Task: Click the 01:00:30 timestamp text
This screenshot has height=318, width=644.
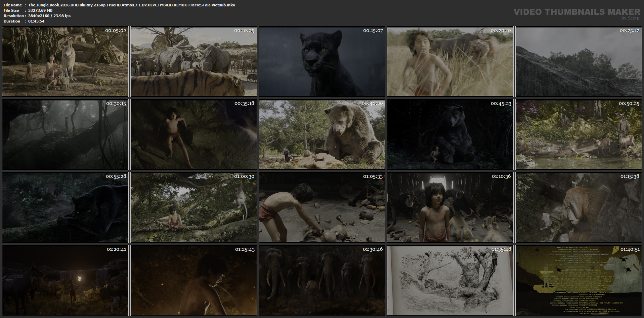Action: click(x=244, y=176)
